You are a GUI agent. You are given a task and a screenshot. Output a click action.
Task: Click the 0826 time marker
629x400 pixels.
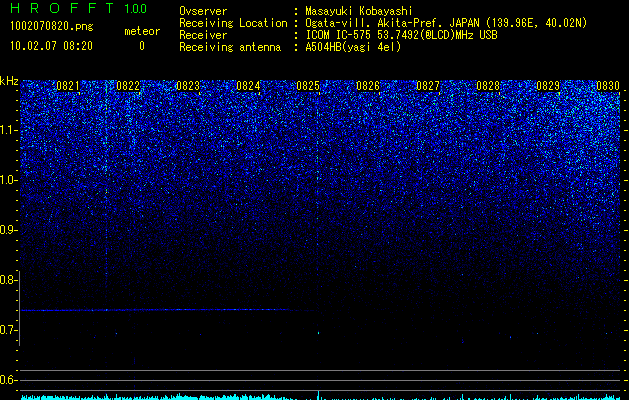[368, 86]
